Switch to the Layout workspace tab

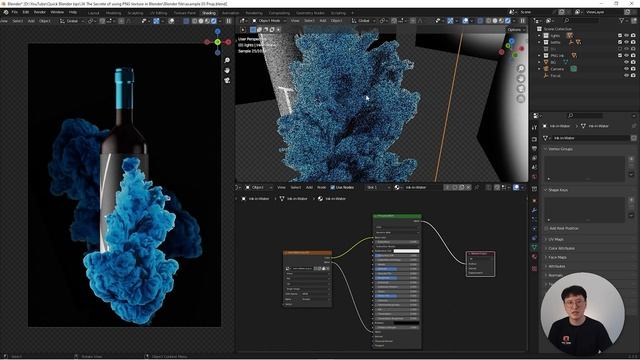click(93, 13)
